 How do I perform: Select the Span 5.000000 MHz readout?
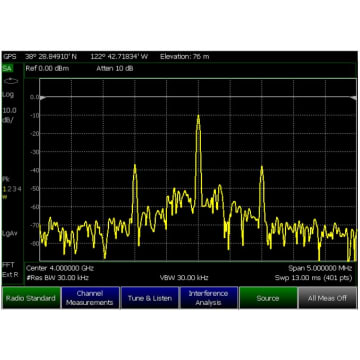[320, 268]
